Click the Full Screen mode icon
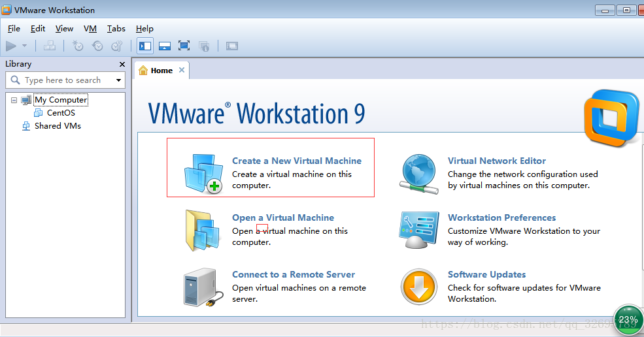Screen dimensions: 644x337 pos(184,46)
